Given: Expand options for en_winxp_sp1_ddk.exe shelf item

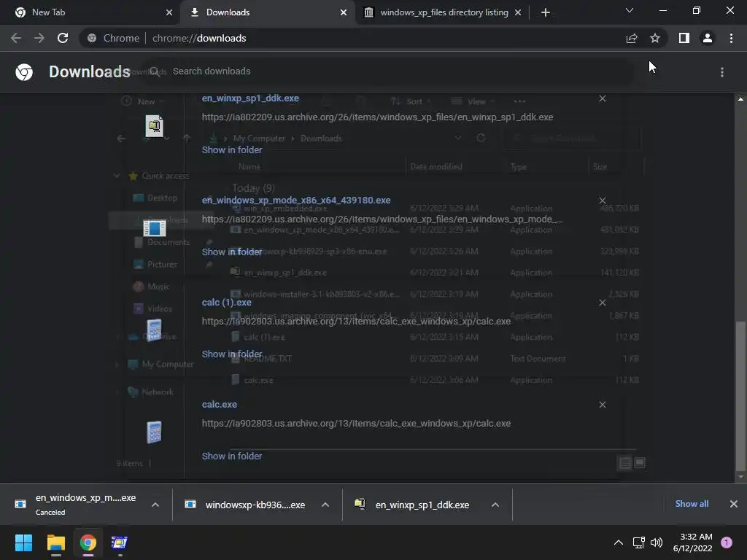Looking at the screenshot, I should tap(495, 505).
